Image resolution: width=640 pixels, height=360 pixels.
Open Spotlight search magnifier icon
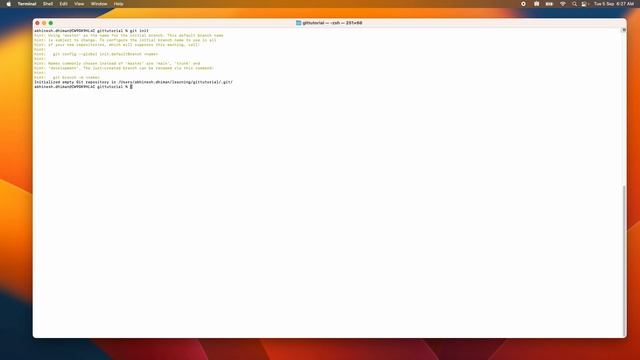click(574, 4)
